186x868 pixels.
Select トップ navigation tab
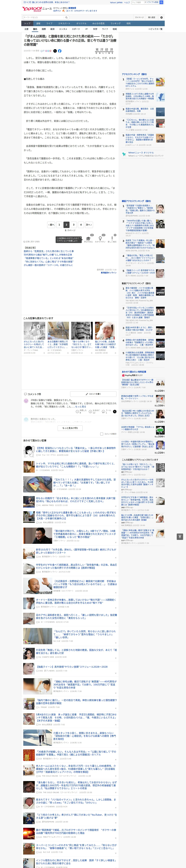tap(27, 24)
